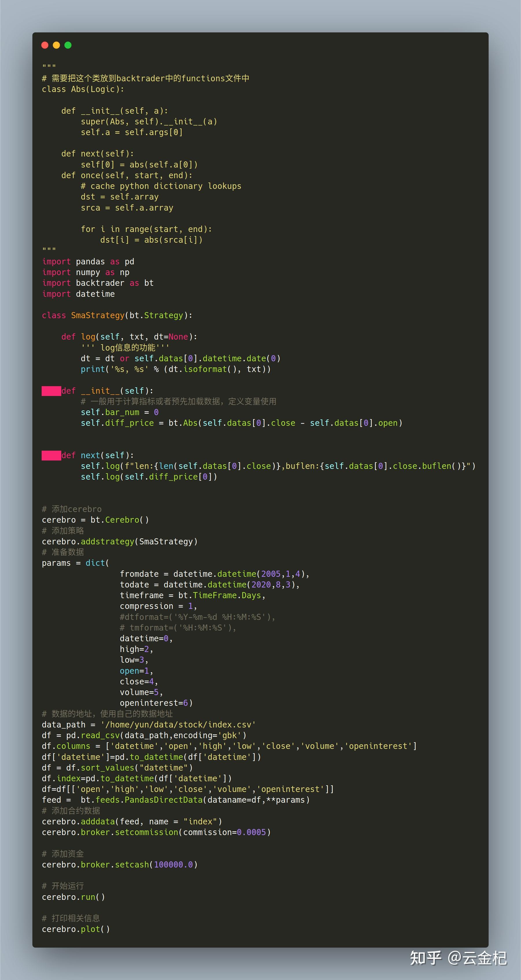The image size is (521, 980).
Task: Click data_path '/home/yun/data/stock/index.csv' line
Action: click(x=149, y=724)
